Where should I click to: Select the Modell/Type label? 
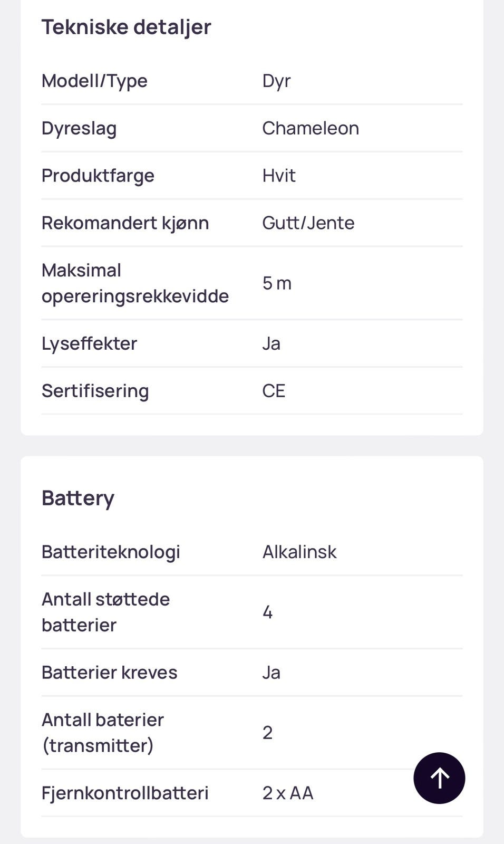(94, 81)
